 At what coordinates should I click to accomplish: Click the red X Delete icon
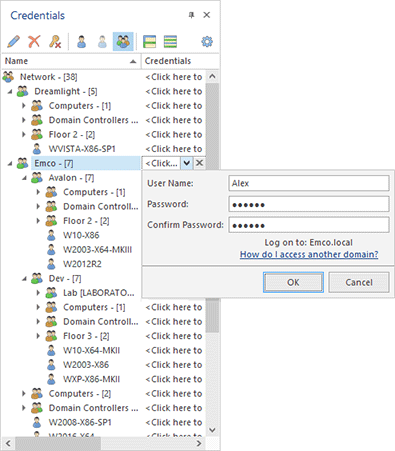coord(34,42)
